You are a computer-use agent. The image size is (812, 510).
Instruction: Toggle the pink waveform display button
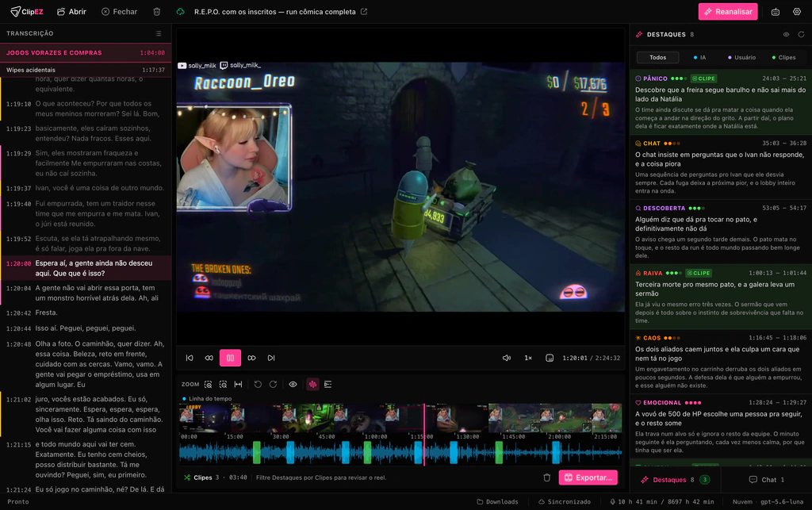312,384
